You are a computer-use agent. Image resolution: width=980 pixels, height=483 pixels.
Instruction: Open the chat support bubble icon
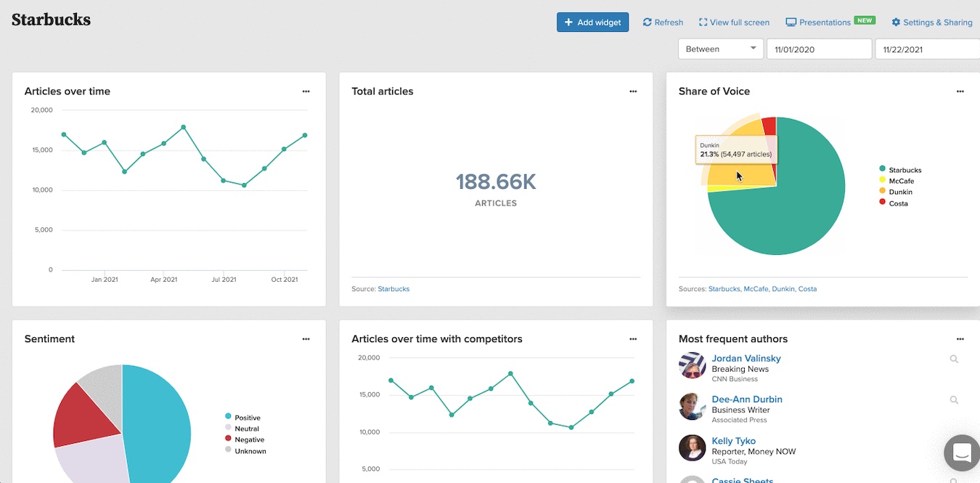962,453
